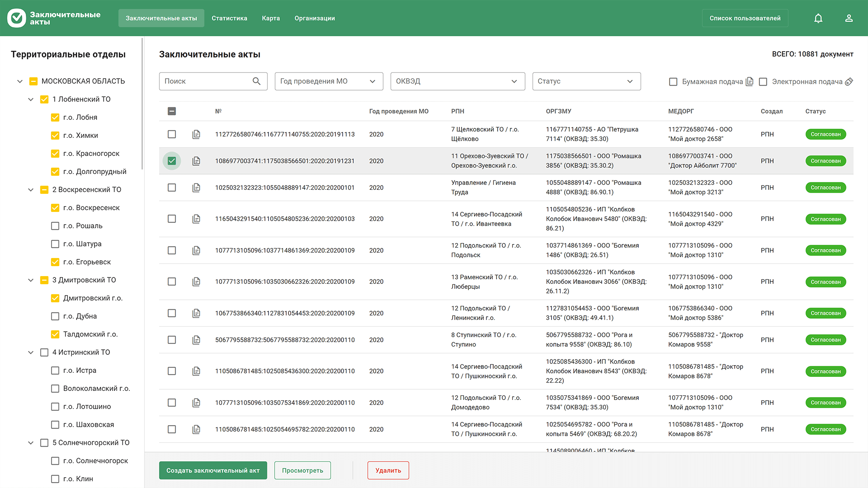
Task: Click the search magnifier icon
Action: [x=256, y=81]
